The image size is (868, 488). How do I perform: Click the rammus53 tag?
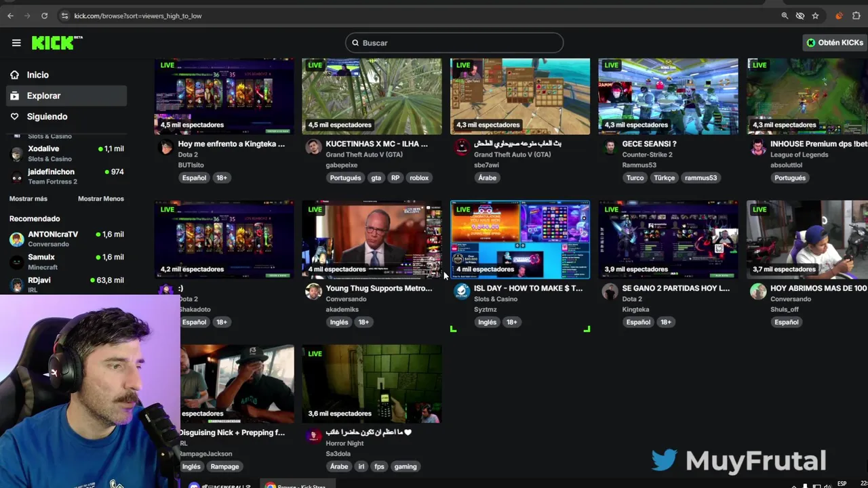[701, 178]
